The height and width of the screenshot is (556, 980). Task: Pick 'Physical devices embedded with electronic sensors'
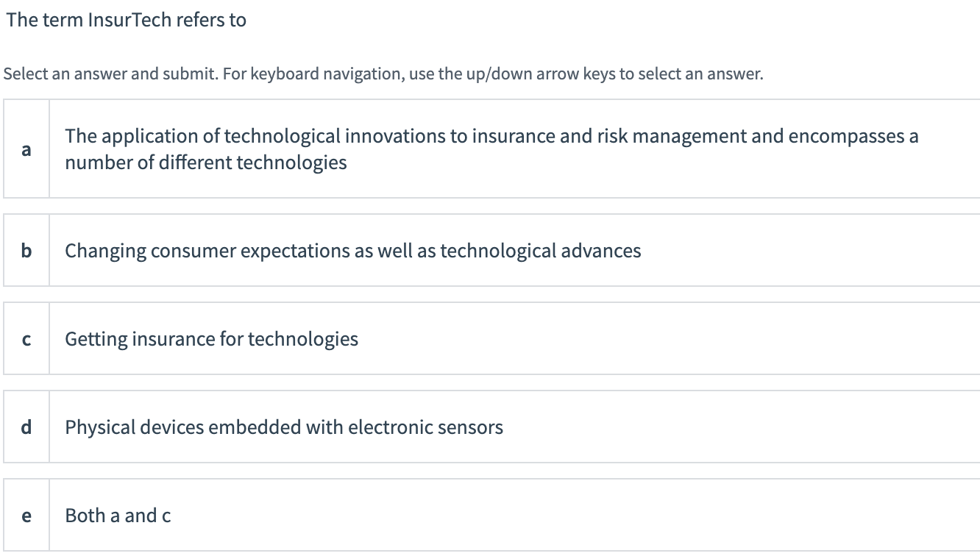point(283,427)
